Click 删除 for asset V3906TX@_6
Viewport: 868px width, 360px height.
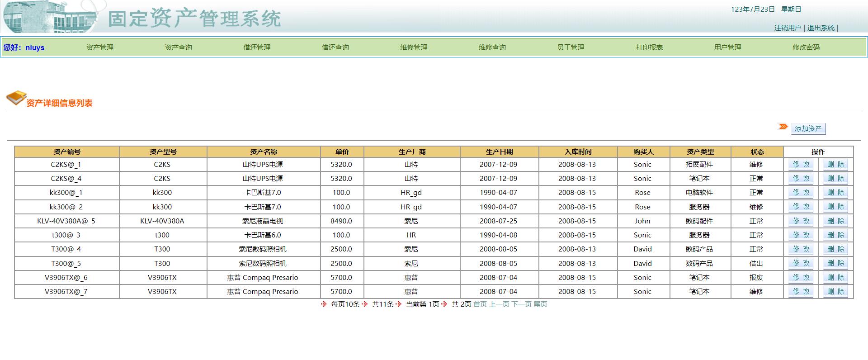click(x=835, y=278)
